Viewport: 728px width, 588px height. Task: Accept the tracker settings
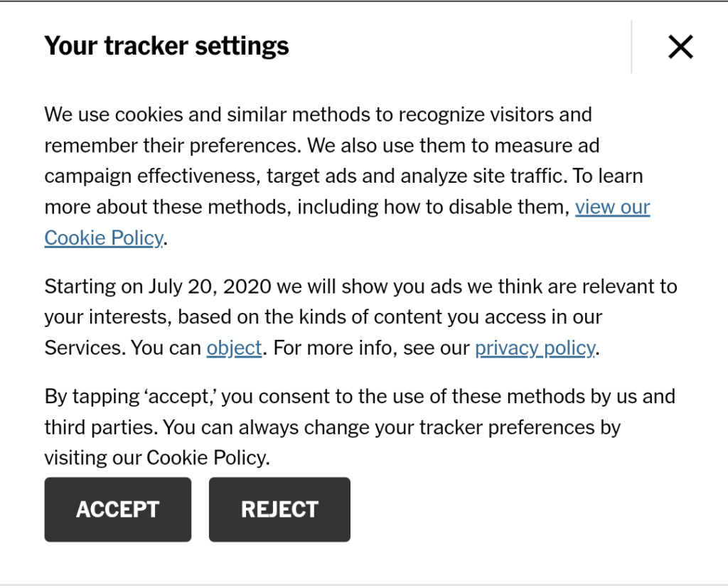pyautogui.click(x=117, y=509)
